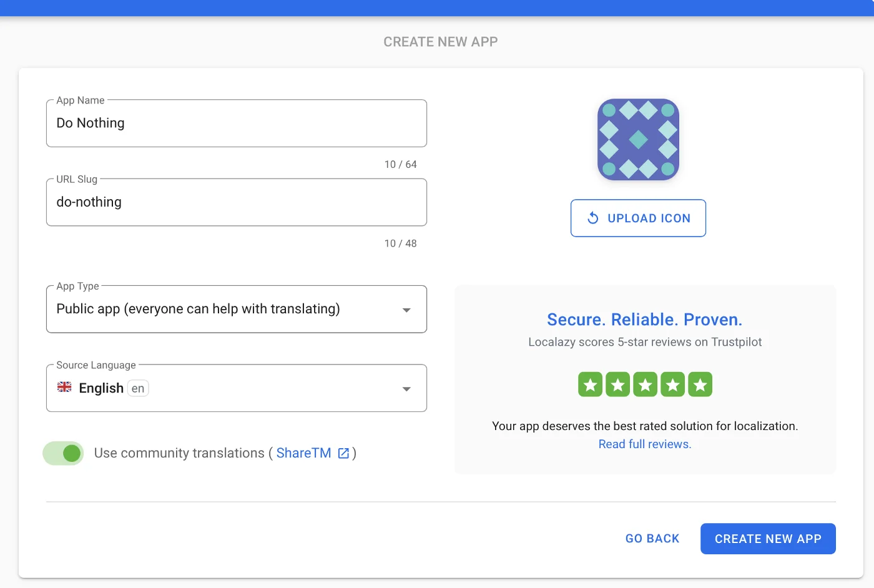The height and width of the screenshot is (588, 874).
Task: Follow the Read full reviews link
Action: [644, 444]
